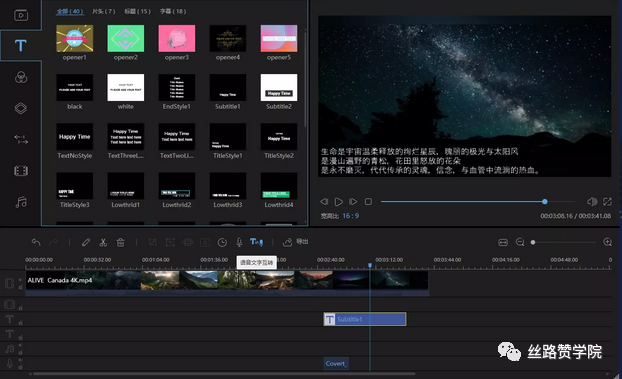Lock the main video track
The image size is (622, 379).
(x=20, y=287)
